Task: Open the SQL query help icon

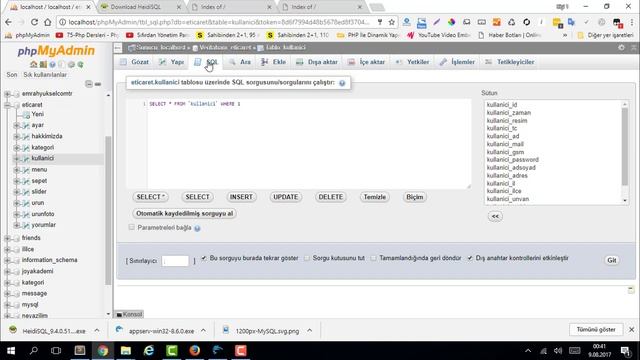Action: (x=342, y=83)
